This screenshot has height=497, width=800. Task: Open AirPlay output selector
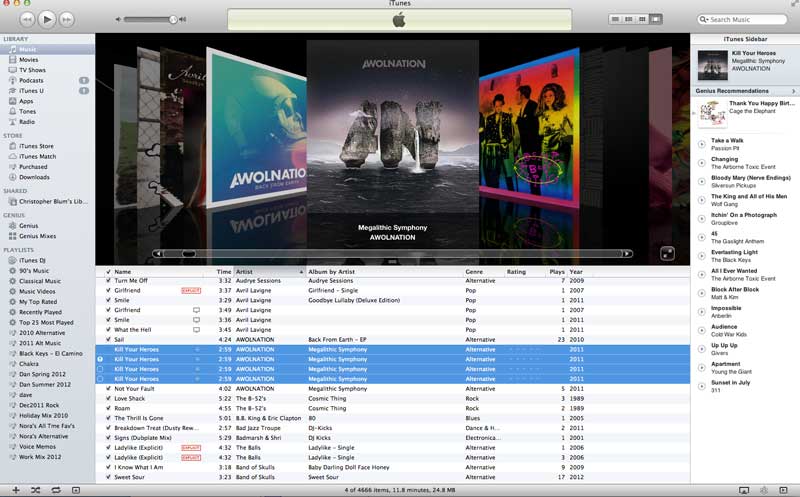click(x=744, y=490)
